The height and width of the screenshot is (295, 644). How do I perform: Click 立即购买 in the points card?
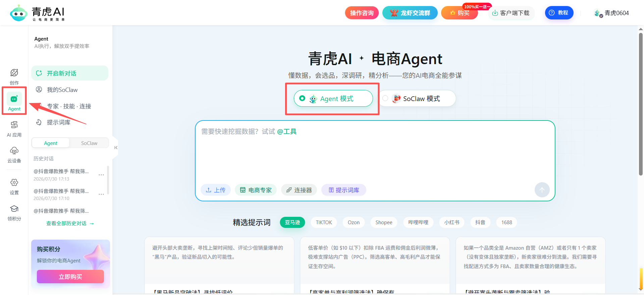70,277
